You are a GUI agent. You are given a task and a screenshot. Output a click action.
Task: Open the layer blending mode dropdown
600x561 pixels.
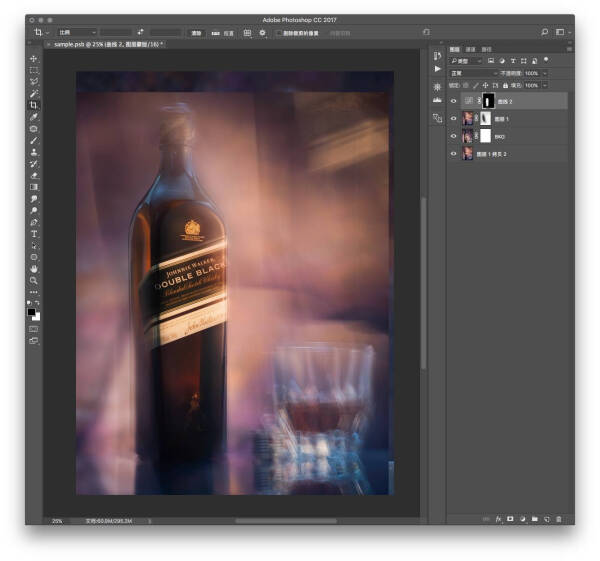[x=474, y=73]
